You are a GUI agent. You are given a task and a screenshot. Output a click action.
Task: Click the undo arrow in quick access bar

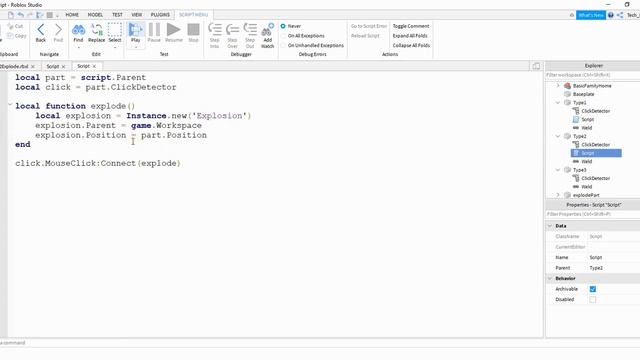[x=21, y=15]
